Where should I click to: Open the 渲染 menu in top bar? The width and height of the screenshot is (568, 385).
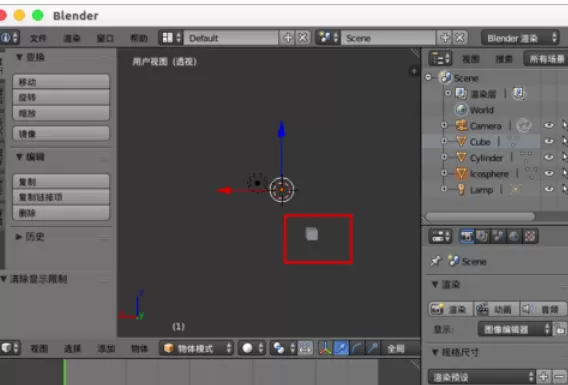72,38
